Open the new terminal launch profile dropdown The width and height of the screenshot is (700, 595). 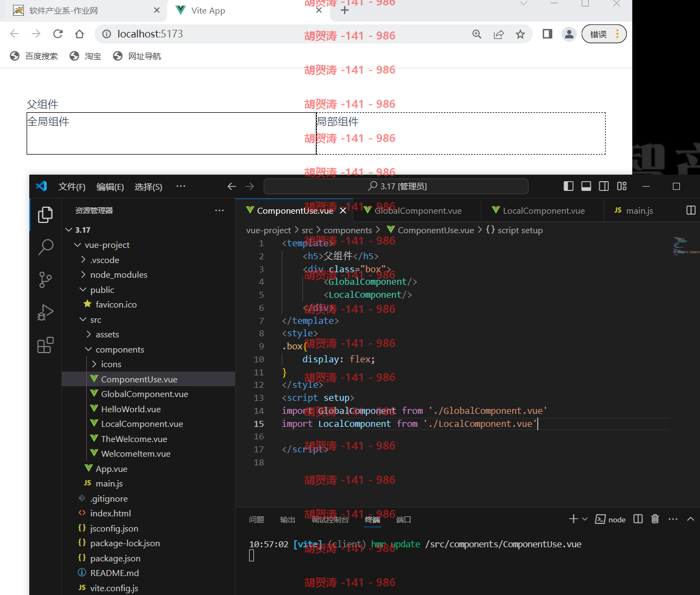(585, 519)
